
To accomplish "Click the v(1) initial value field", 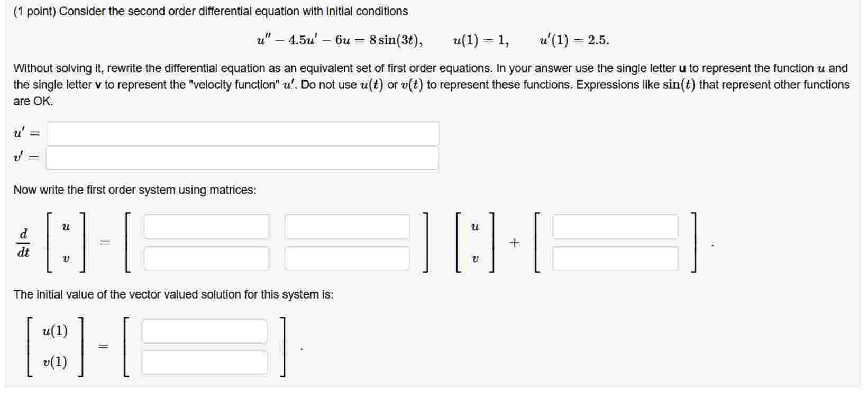I will tap(204, 363).
